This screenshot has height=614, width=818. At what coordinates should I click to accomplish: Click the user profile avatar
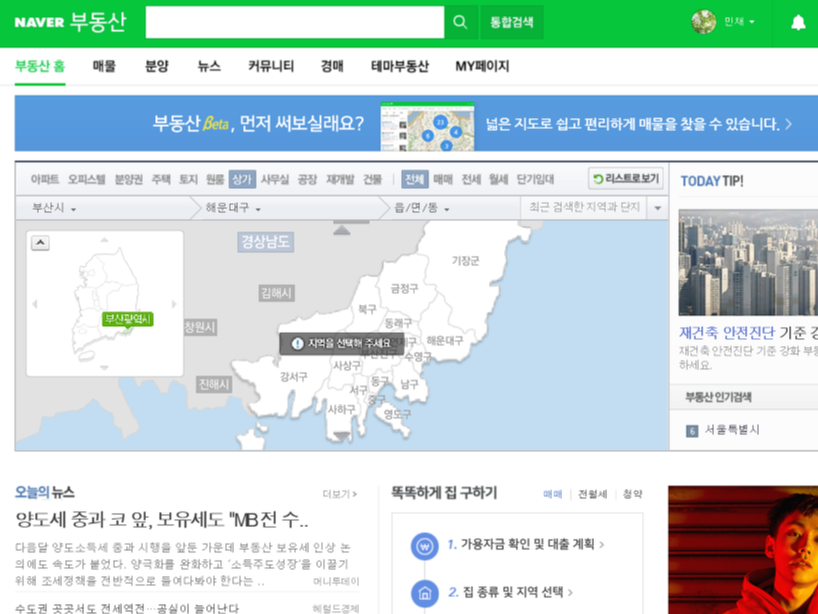coord(704,22)
